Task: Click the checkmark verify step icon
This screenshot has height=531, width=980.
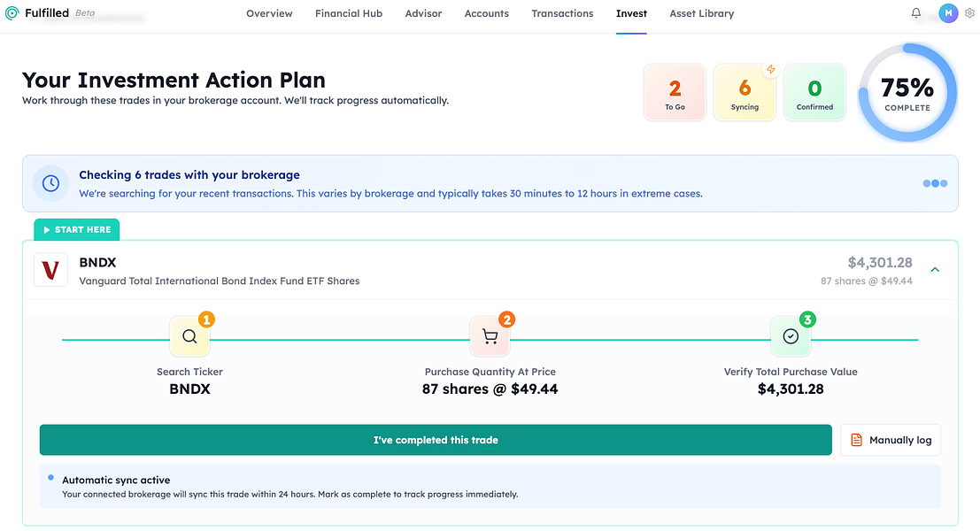Action: point(791,336)
